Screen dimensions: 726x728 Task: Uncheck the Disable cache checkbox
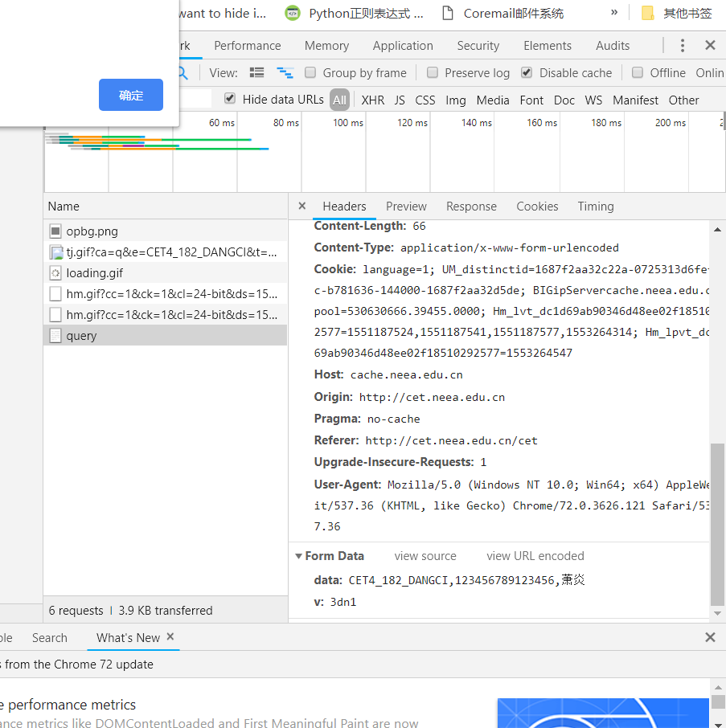point(527,73)
